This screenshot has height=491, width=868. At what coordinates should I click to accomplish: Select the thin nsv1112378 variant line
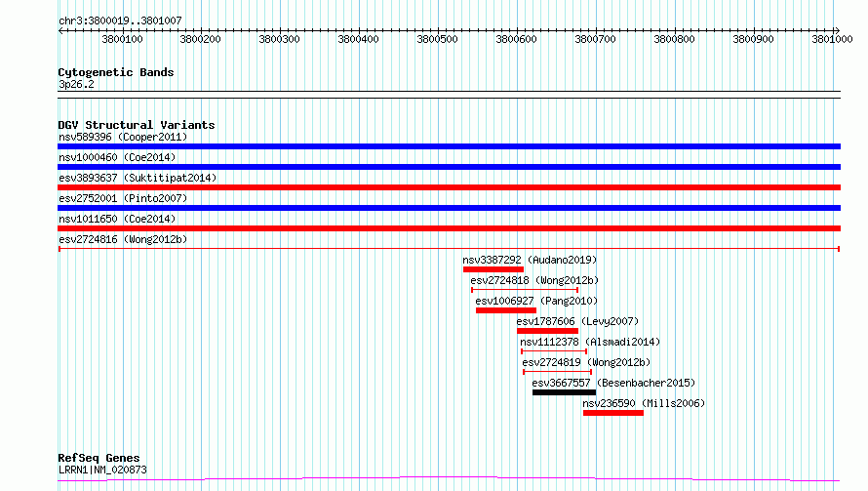click(554, 351)
